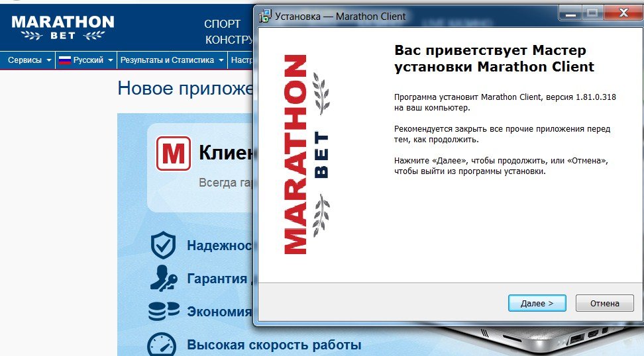Click the red M client app icon
The height and width of the screenshot is (356, 644).
point(174,154)
